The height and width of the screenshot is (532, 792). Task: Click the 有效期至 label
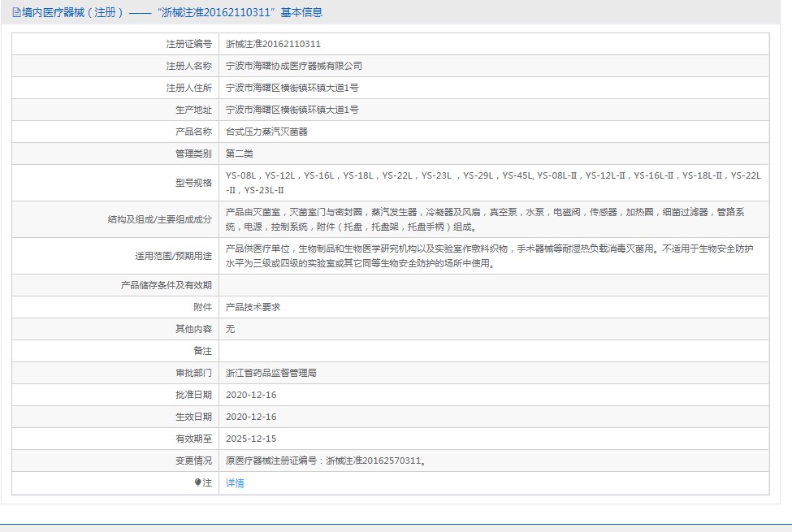(193, 439)
